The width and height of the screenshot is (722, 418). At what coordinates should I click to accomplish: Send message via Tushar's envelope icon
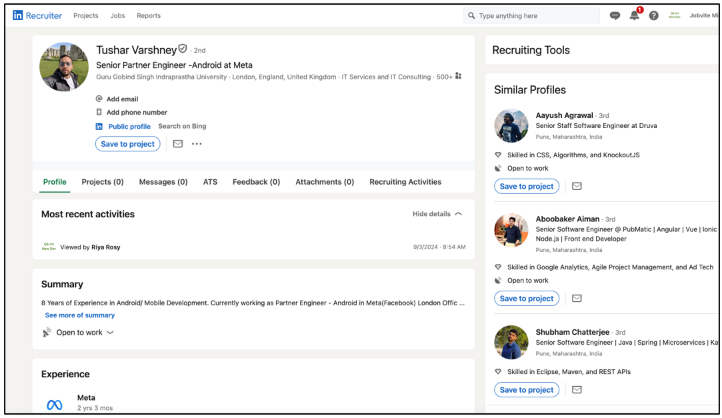(178, 144)
